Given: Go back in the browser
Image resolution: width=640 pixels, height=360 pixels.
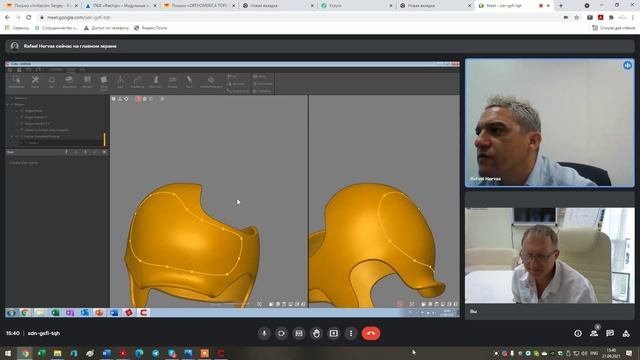Looking at the screenshot, I should tap(7, 18).
